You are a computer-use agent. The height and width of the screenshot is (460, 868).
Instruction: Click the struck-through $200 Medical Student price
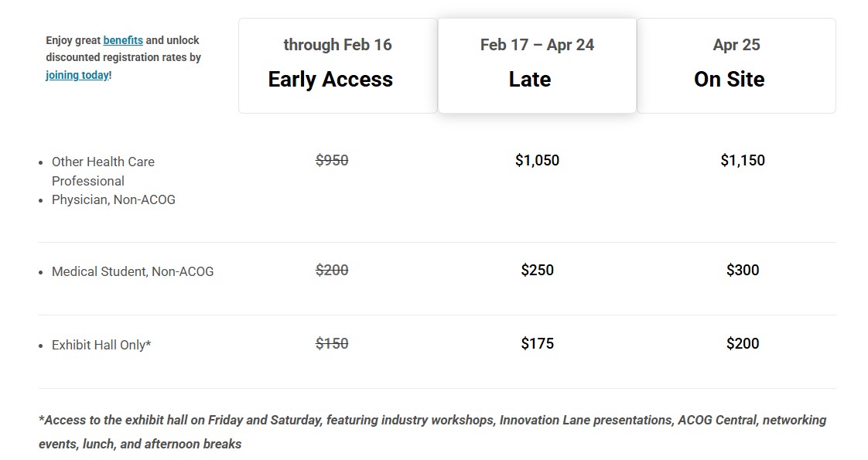[x=332, y=270]
